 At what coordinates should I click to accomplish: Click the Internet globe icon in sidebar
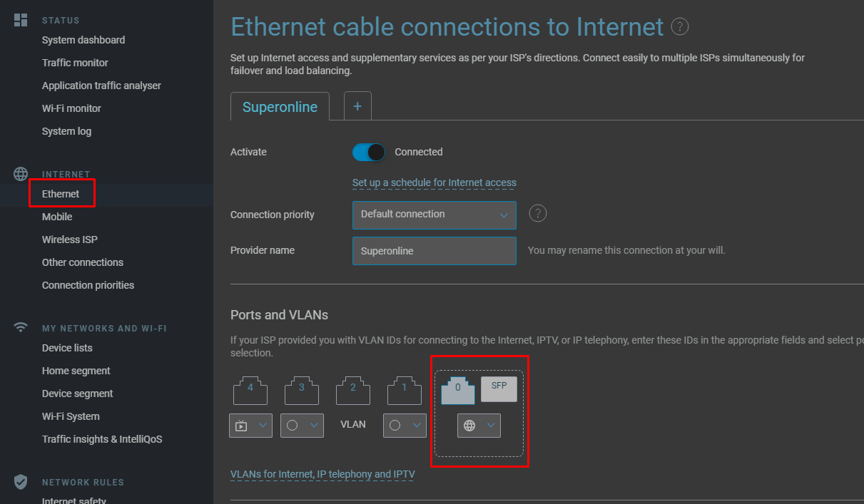point(21,174)
